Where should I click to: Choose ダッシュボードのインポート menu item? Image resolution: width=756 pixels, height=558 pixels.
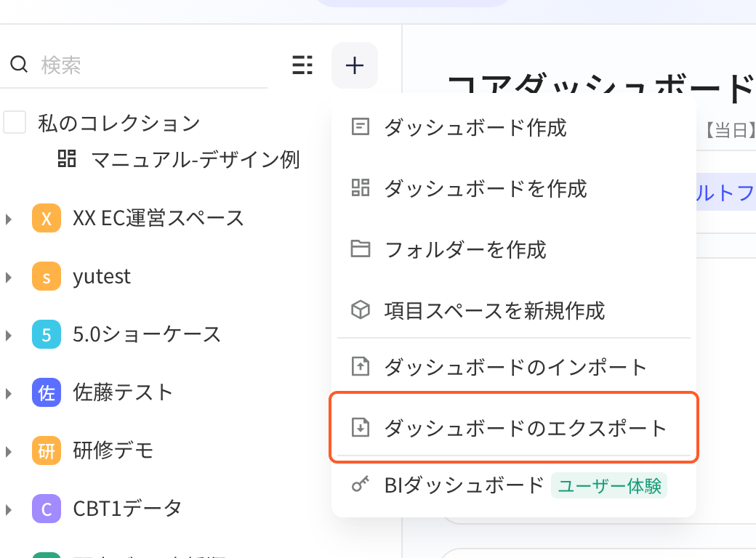514,367
